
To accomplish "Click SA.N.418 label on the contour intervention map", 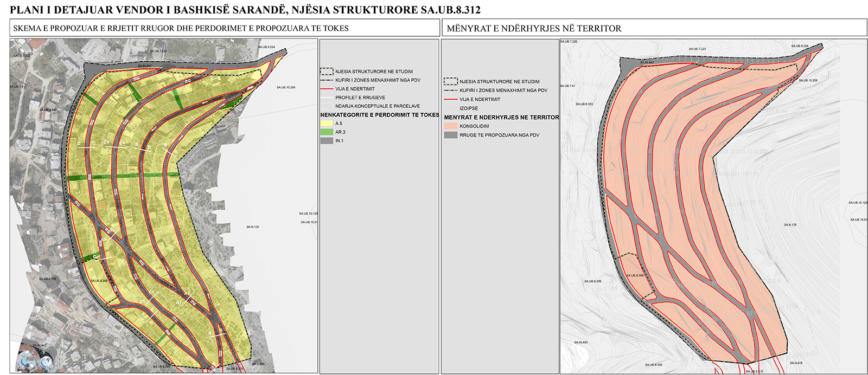I will (796, 363).
